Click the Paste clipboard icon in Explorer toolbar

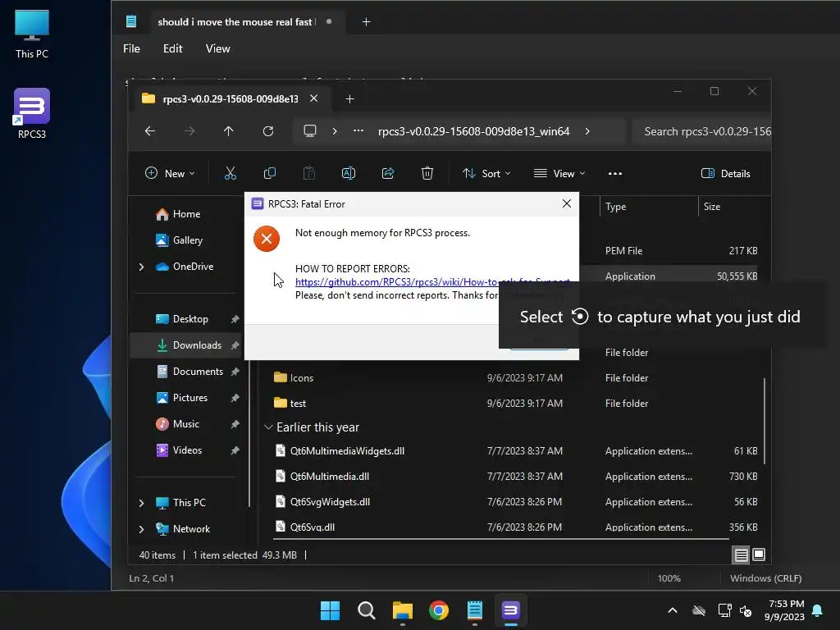[309, 173]
